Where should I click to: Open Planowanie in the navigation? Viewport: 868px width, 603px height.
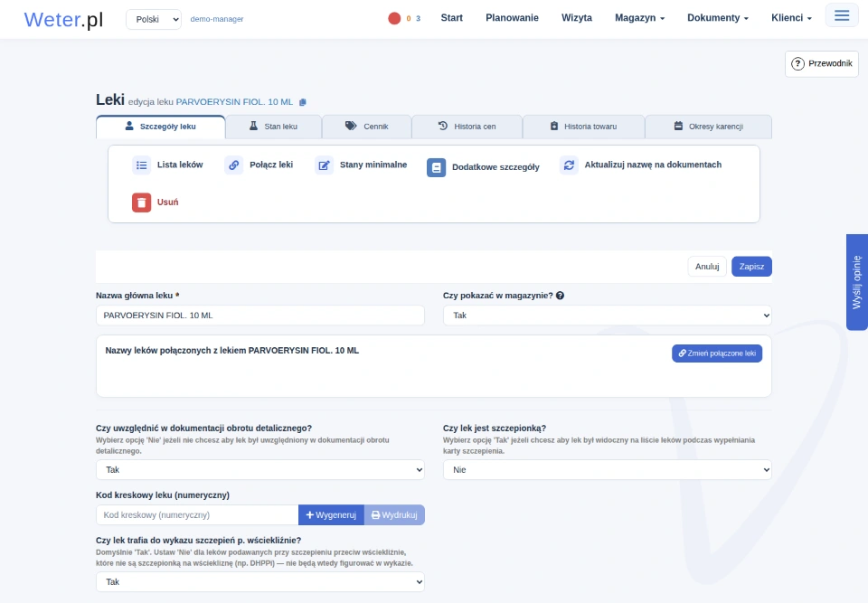coord(512,18)
